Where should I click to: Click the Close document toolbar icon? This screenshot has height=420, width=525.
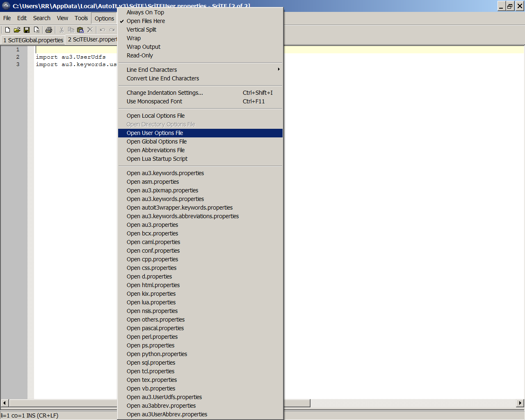click(37, 30)
